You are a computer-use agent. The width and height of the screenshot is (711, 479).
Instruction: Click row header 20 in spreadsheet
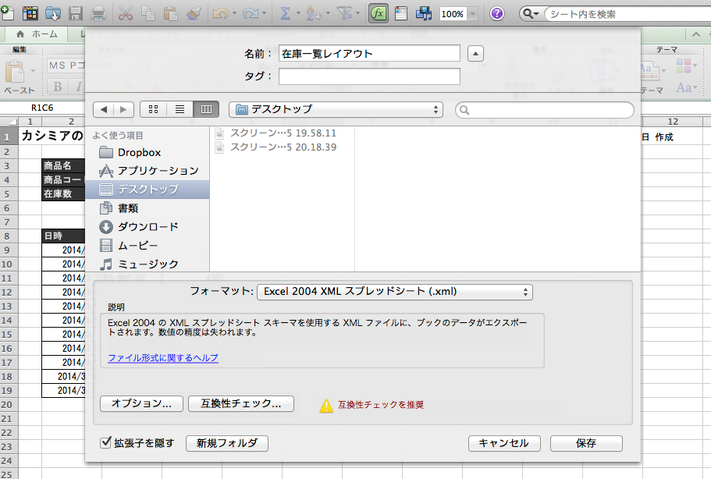click(x=7, y=405)
